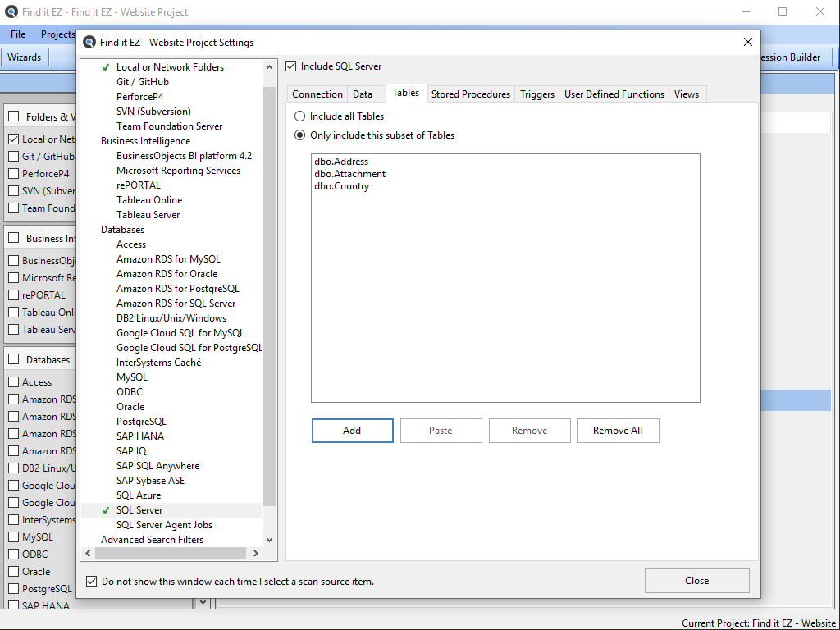This screenshot has width=840, height=630.
Task: Open the Views tab
Action: [687, 94]
